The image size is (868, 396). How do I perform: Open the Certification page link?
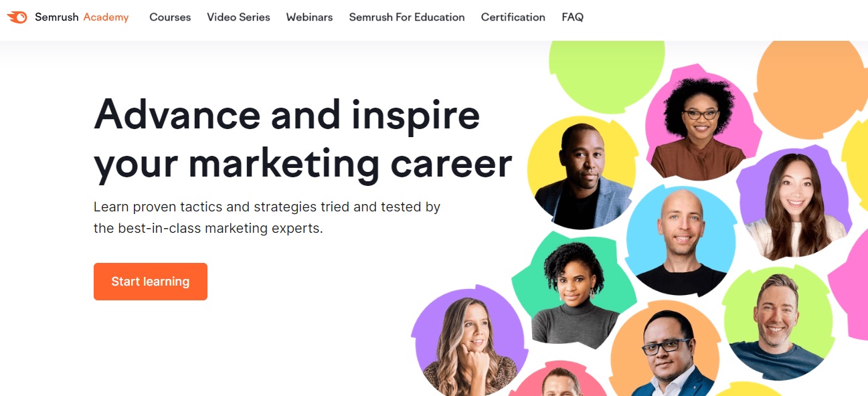(513, 17)
